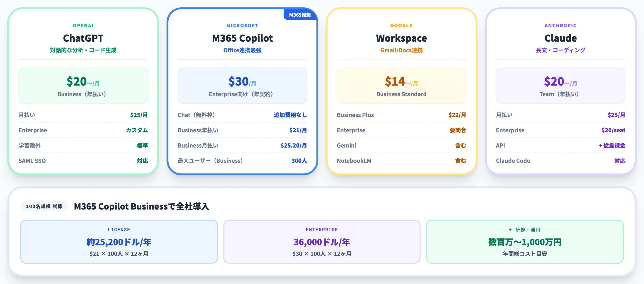The image size is (644, 284).
Task: Click the 学習除外 row label
Action: click(x=30, y=145)
